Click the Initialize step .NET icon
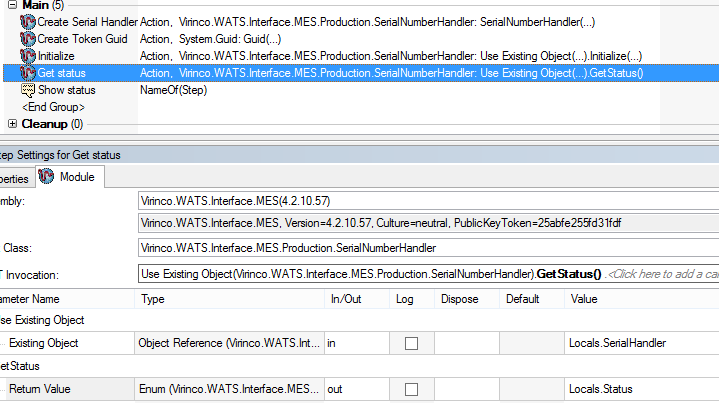This screenshot has width=719, height=403. point(28,56)
